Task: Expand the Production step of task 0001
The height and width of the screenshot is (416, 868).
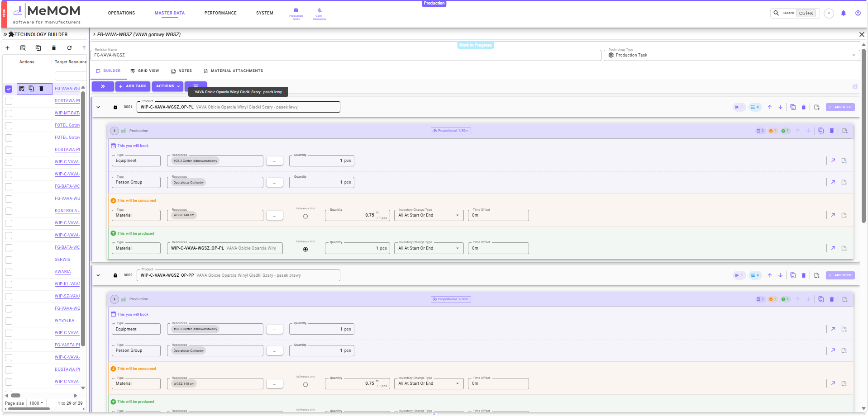Action: pyautogui.click(x=114, y=131)
